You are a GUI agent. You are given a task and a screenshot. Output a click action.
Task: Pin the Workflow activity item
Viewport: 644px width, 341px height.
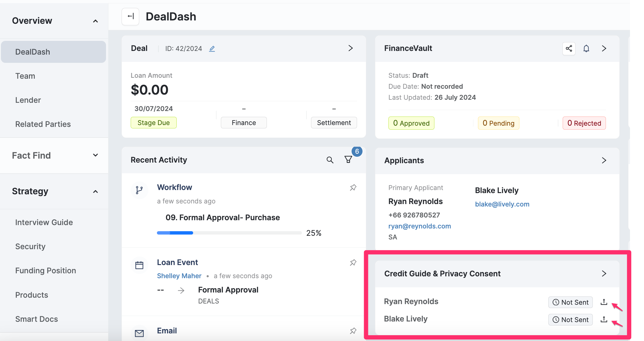[x=353, y=188]
